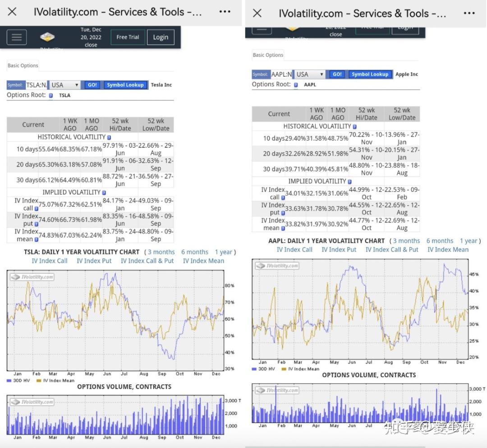Show IV Index Call & Put on AAPL chart
This screenshot has width=487, height=448.
392,250
